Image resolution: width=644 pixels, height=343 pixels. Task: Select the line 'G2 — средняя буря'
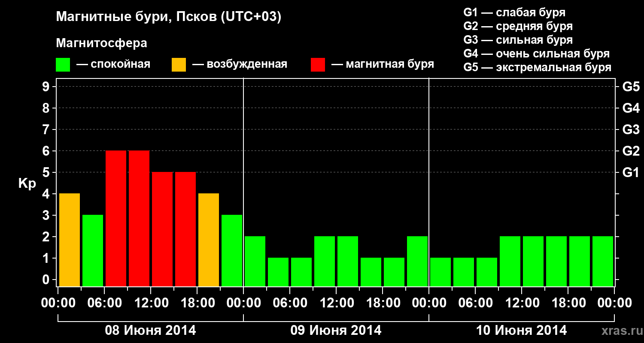pyautogui.click(x=518, y=26)
